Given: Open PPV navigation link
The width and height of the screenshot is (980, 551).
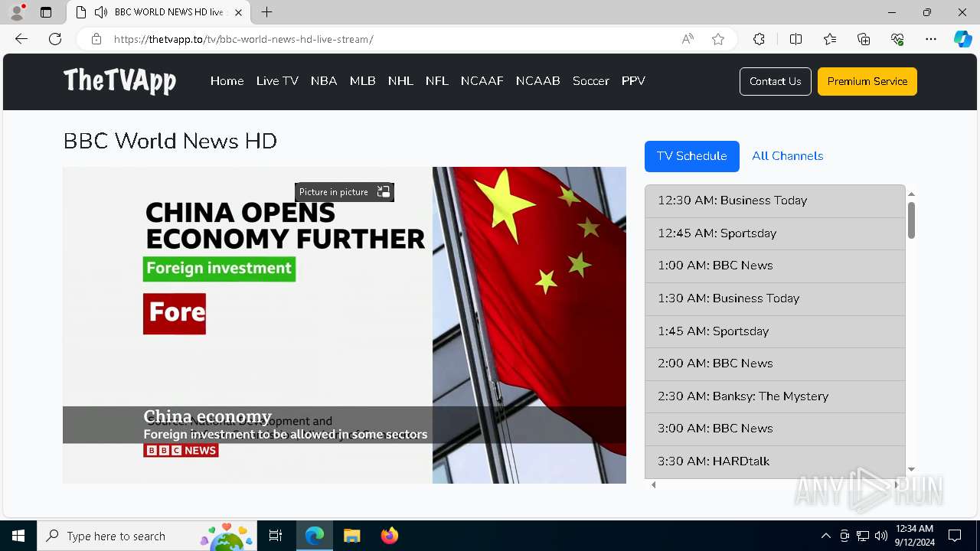Looking at the screenshot, I should 633,81.
